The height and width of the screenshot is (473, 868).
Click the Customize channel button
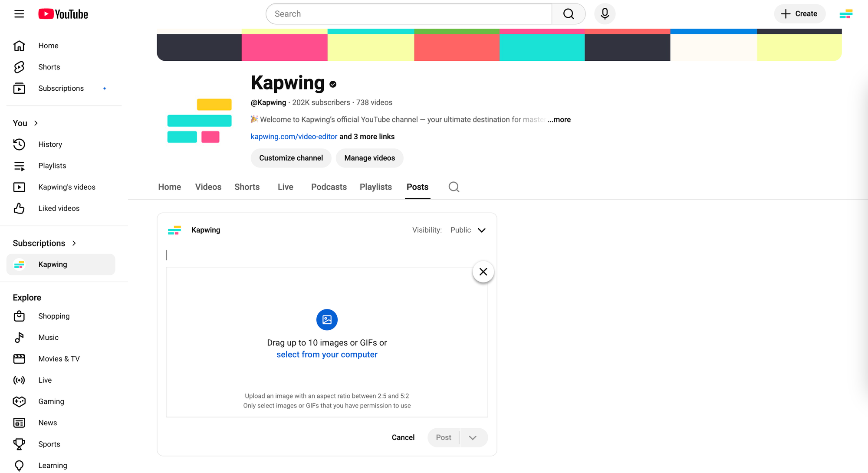tap(291, 158)
